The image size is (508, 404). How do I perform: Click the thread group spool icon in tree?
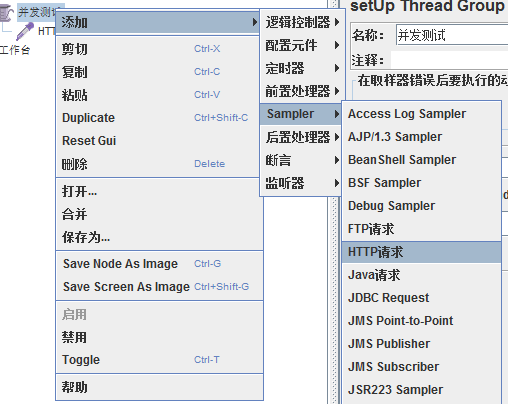pos(7,12)
